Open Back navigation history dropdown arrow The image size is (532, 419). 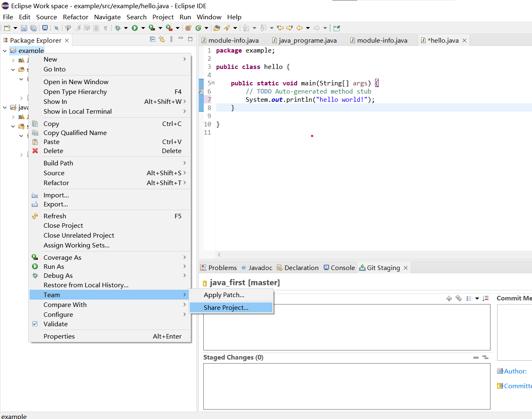[x=308, y=28]
